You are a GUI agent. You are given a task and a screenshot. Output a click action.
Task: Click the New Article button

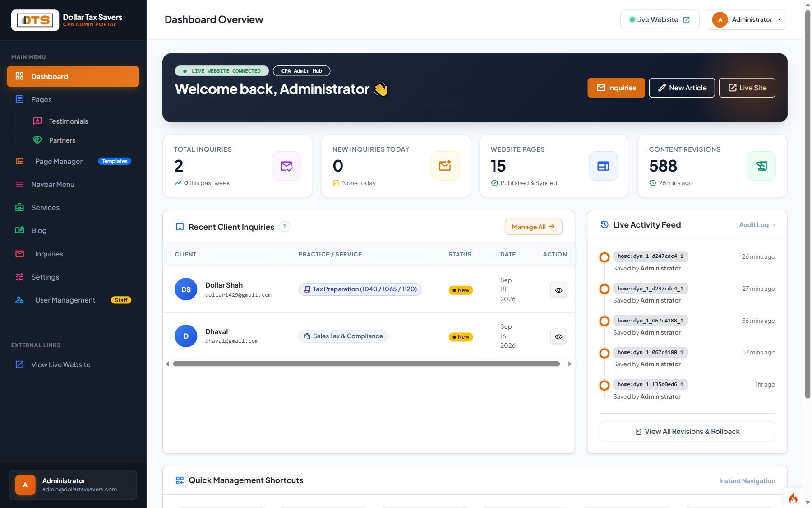pyautogui.click(x=682, y=88)
